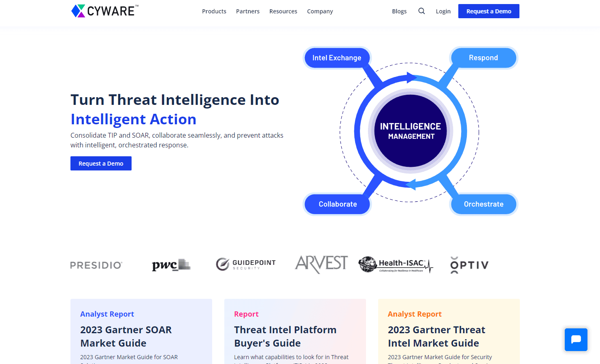The image size is (600, 364).
Task: Click the GuidePoint Security logo
Action: click(x=246, y=264)
